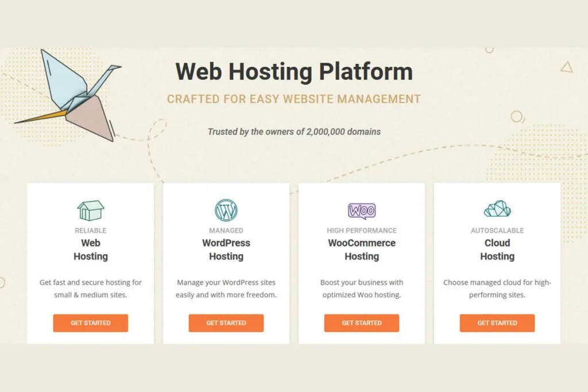The image size is (588, 392).
Task: Click the origami crane illustration
Action: point(69,96)
